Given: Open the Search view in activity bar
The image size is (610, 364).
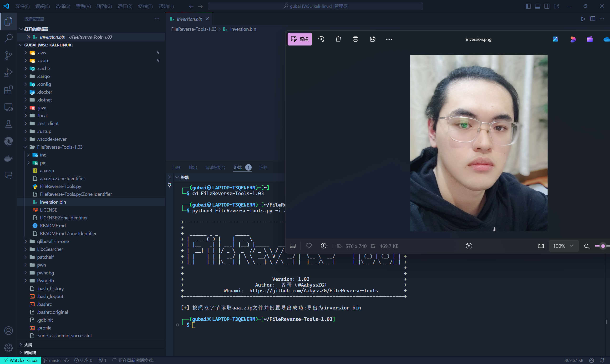Looking at the screenshot, I should point(9,38).
